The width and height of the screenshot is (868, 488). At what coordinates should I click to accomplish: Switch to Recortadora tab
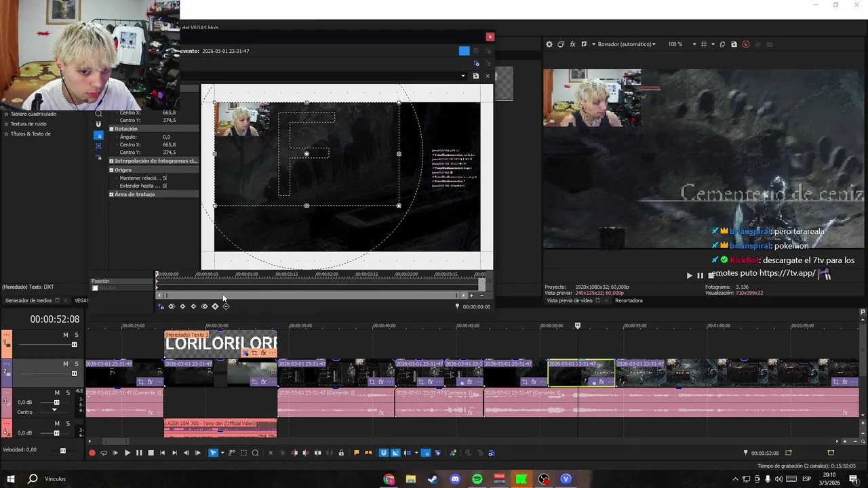click(629, 300)
